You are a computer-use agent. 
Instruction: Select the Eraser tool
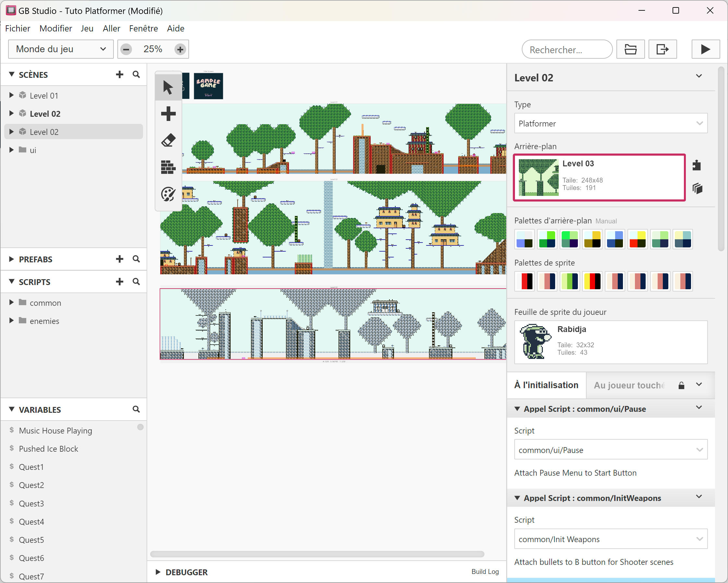pos(168,140)
